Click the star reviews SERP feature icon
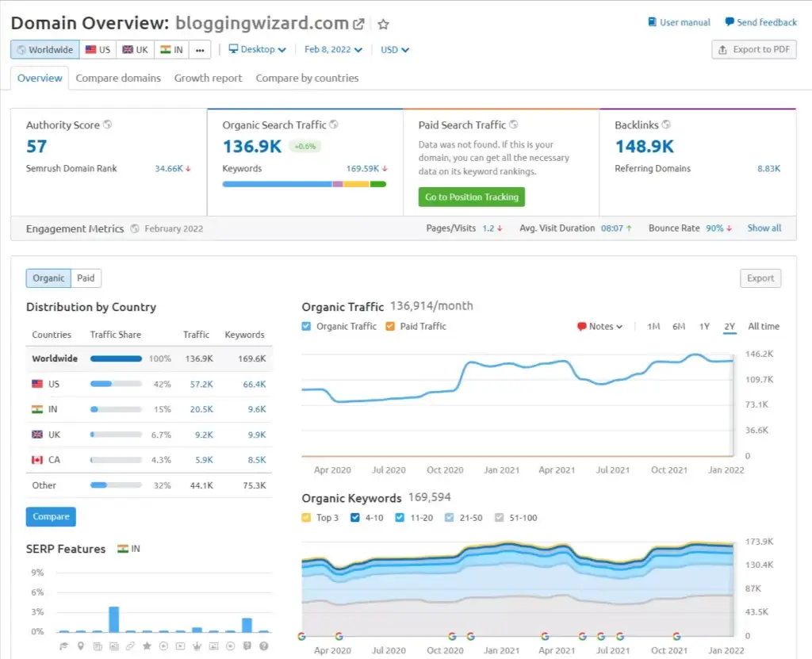 click(147, 646)
